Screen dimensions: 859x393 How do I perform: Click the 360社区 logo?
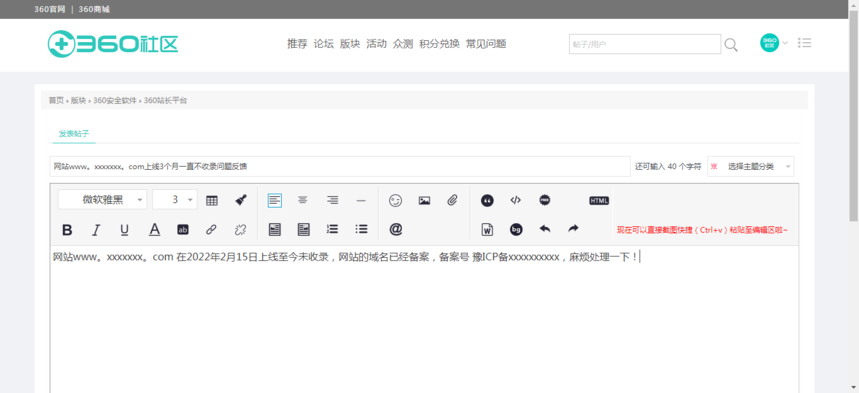[113, 44]
